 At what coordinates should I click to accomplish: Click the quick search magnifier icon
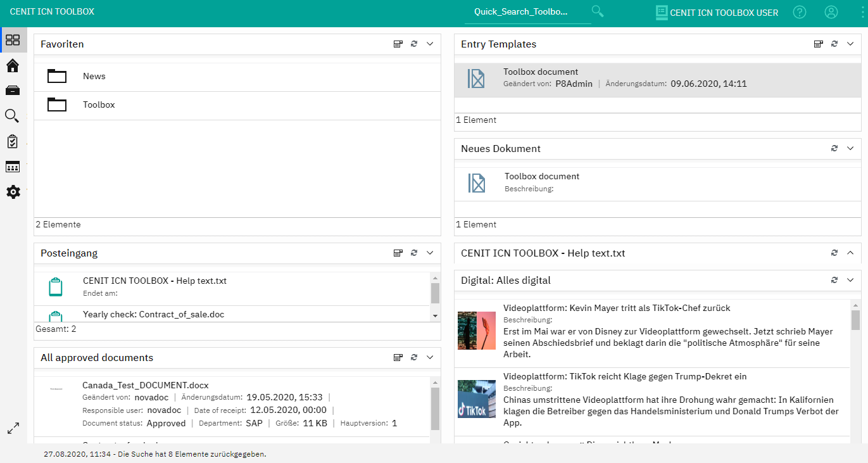tap(598, 11)
